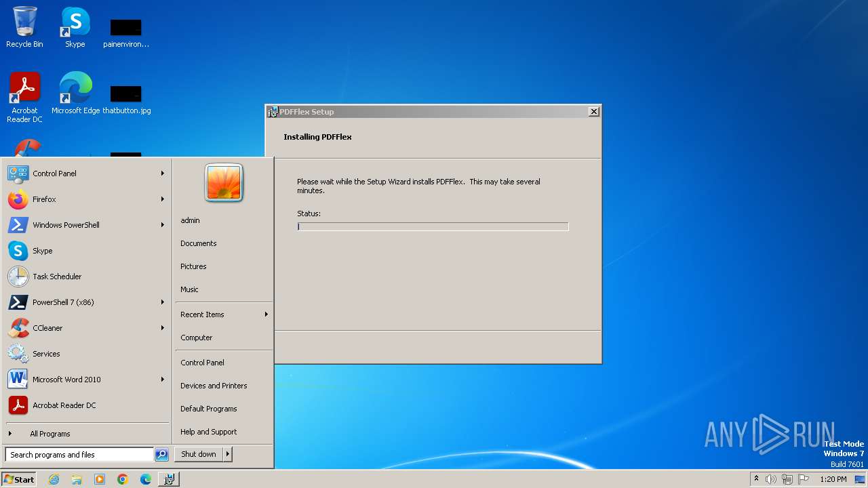Show All Programs list
868x488 pixels.
(x=87, y=434)
